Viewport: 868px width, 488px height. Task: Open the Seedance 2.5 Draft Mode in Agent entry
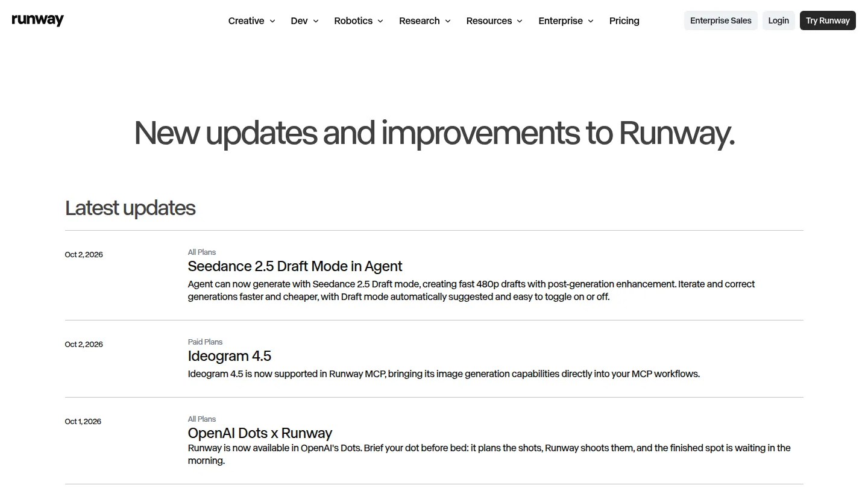[x=295, y=266]
